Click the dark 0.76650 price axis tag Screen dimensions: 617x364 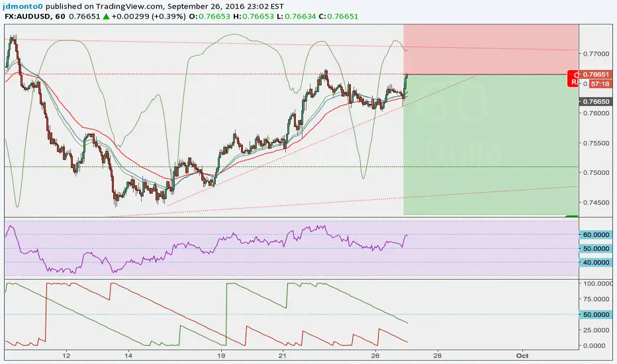coord(596,101)
